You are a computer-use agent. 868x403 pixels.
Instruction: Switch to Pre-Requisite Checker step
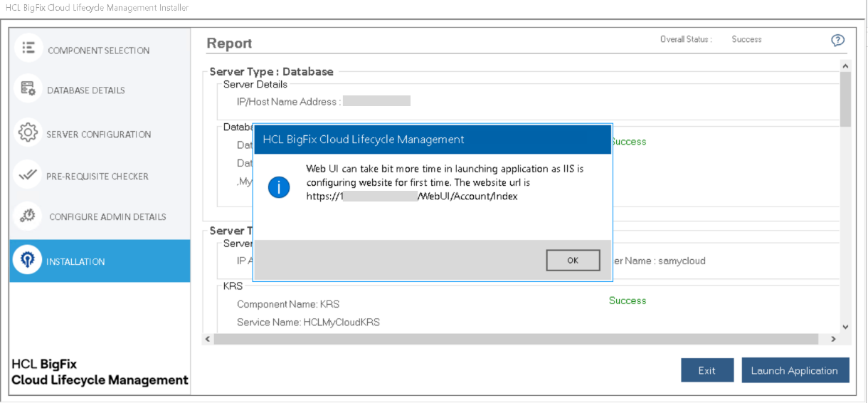click(97, 177)
